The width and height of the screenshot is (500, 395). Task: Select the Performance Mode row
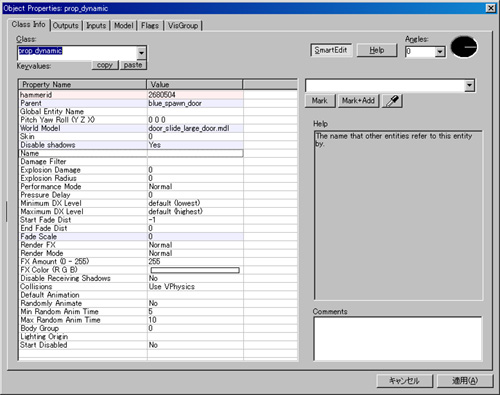click(x=131, y=187)
